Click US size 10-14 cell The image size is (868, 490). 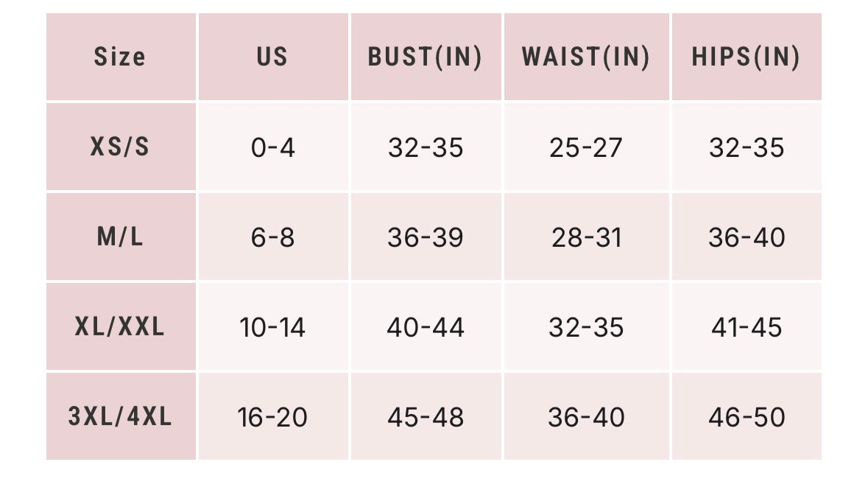click(x=272, y=327)
